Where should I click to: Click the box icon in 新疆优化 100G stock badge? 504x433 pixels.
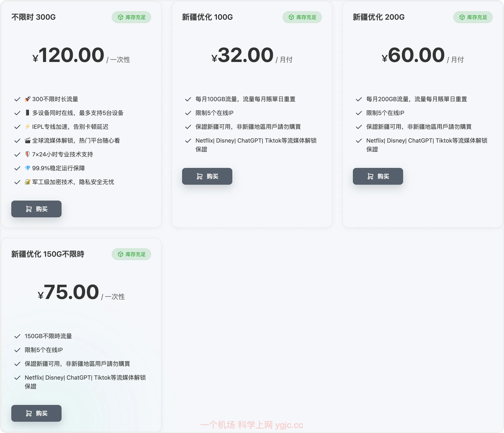click(291, 17)
